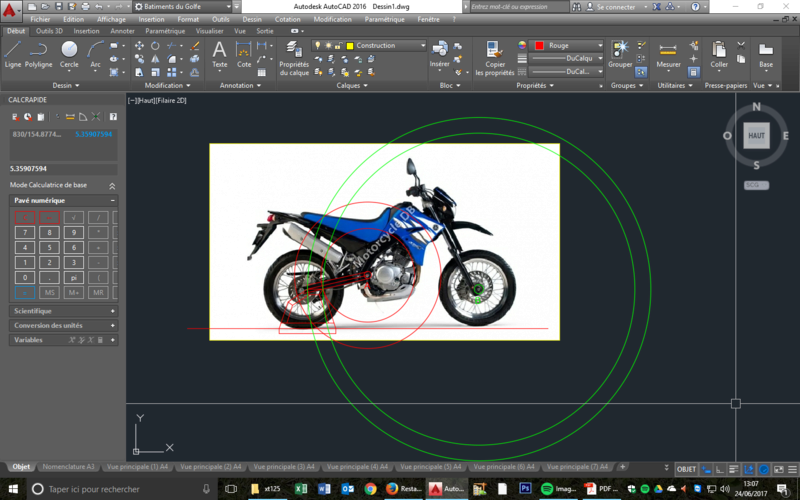Viewport: 800px width, 500px height.
Task: Switch to the Annoter ribbon tab
Action: tap(122, 31)
